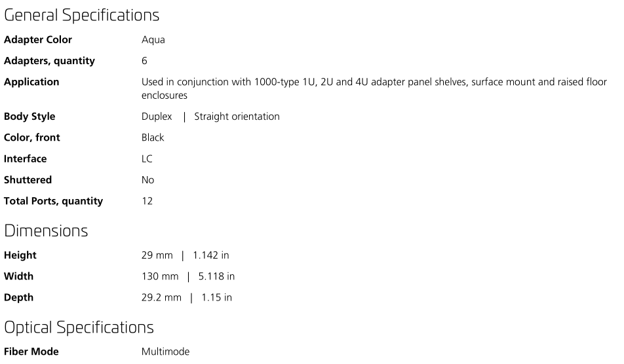The height and width of the screenshot is (364, 624).
Task: Click the Width value 5.118 in
Action: pos(216,276)
